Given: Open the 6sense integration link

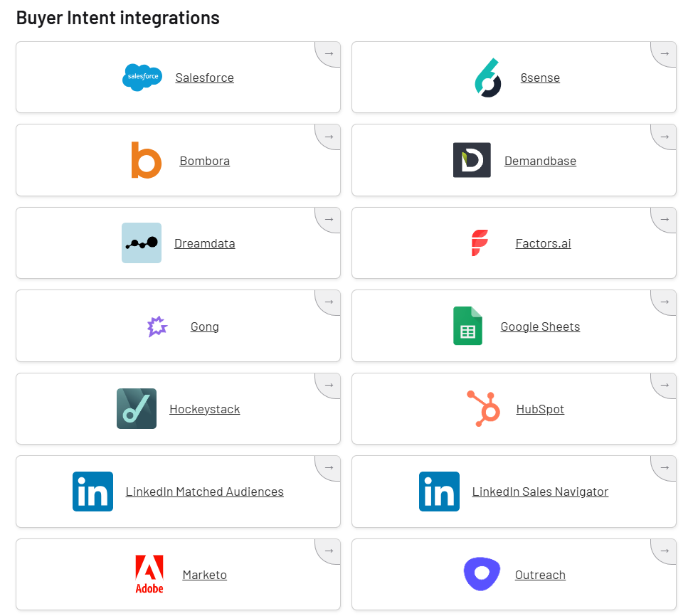Looking at the screenshot, I should (540, 78).
